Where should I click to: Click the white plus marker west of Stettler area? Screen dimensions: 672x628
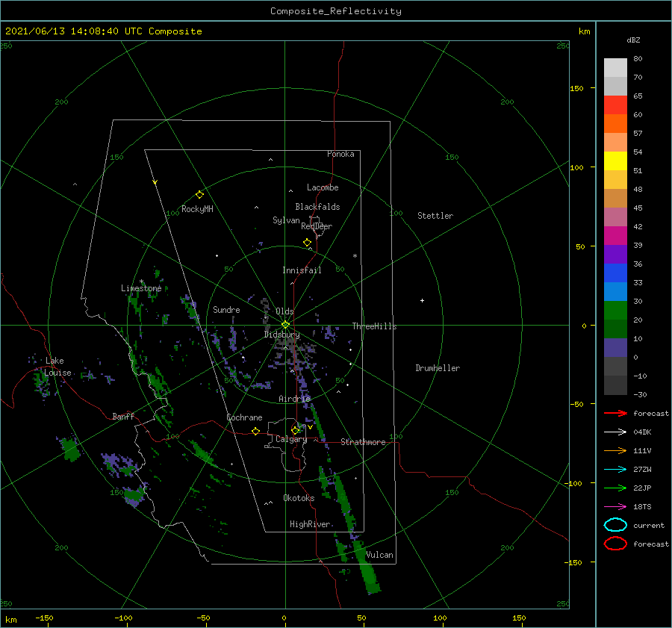(422, 300)
